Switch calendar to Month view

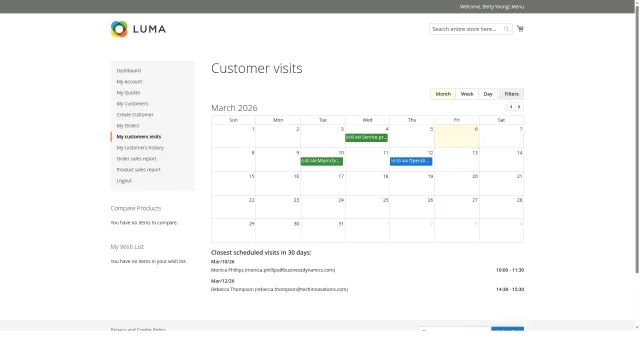pos(443,94)
